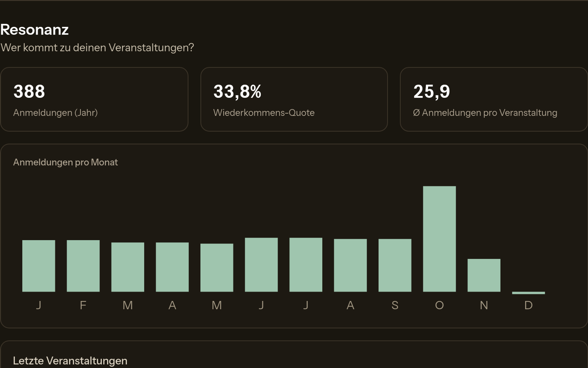Select the tiny December bar
Viewport: 588px width, 368px height.
528,293
